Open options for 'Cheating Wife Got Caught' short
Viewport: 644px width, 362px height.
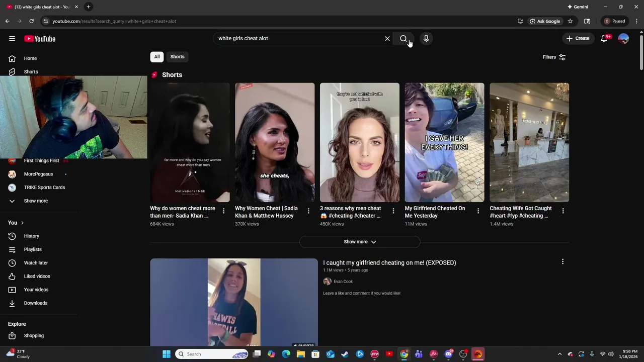[563, 211]
